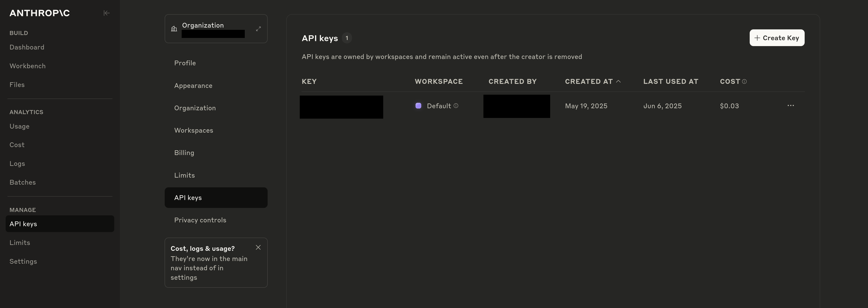The width and height of the screenshot is (868, 308).
Task: Click the info icon next to Cost header
Action: (744, 81)
